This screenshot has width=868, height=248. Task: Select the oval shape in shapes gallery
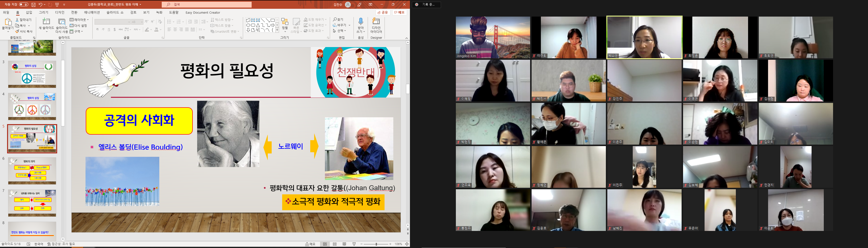(x=248, y=25)
